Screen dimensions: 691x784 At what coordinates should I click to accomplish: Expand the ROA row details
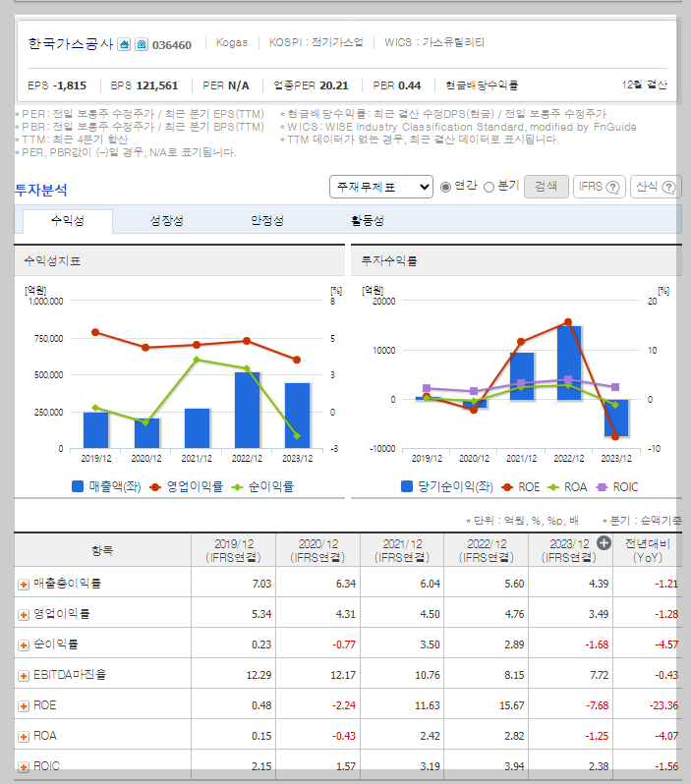tap(23, 737)
